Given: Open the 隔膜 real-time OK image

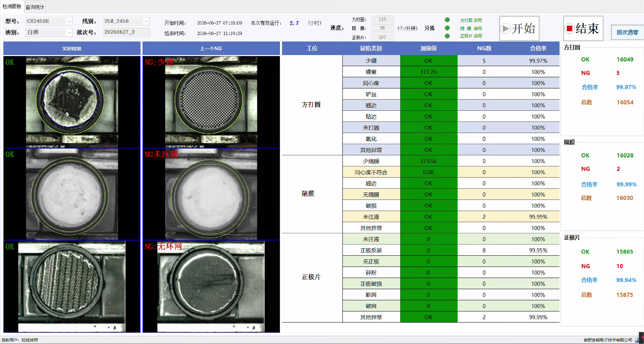Looking at the screenshot, I should [x=72, y=194].
